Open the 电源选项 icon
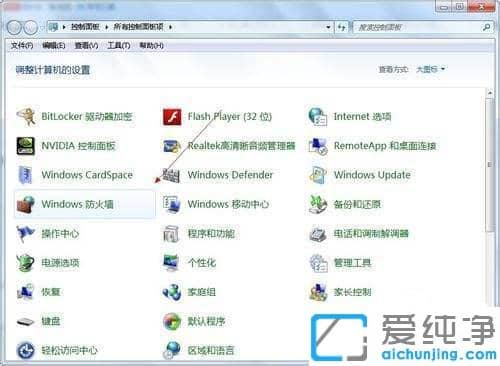 tap(26, 263)
